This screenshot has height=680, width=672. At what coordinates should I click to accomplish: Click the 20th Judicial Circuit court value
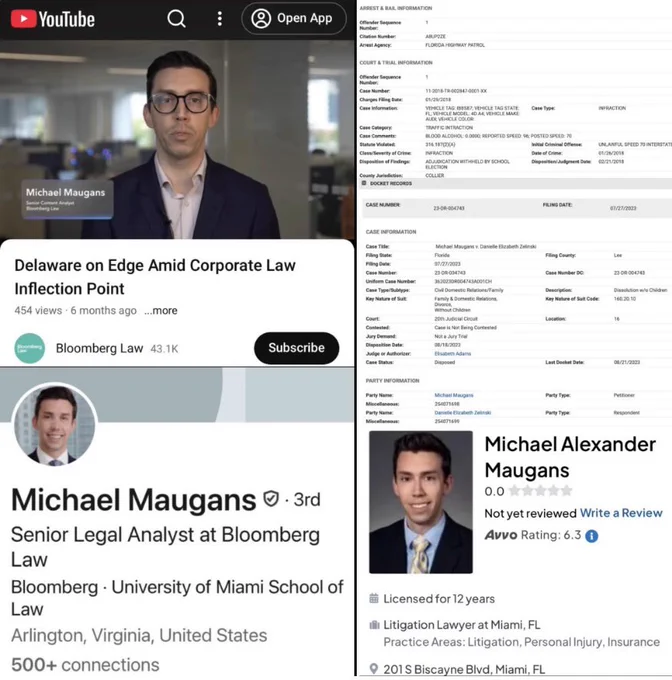[x=456, y=319]
